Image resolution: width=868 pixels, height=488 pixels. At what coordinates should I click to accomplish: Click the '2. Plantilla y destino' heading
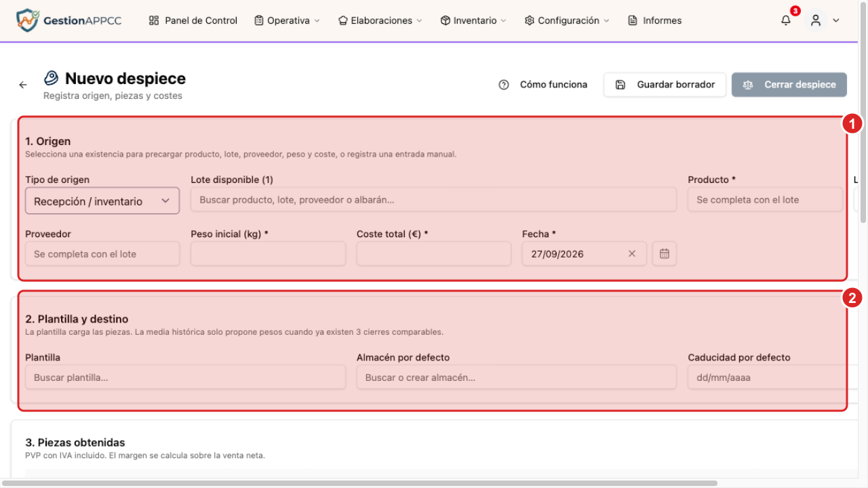tap(77, 319)
